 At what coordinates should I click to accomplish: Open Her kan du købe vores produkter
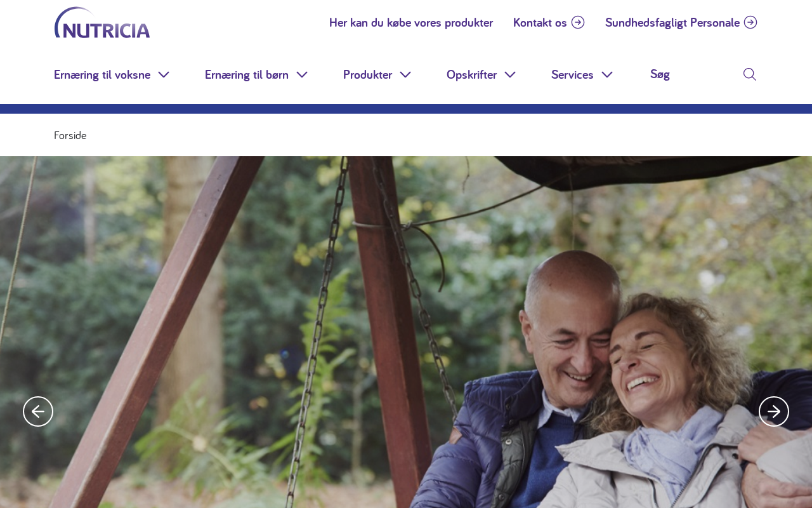(411, 22)
